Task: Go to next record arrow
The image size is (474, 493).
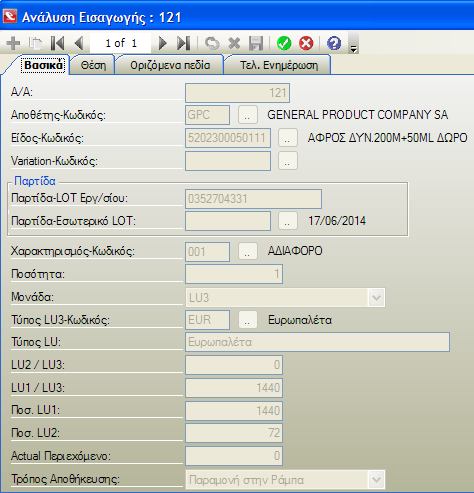Action: pos(162,43)
